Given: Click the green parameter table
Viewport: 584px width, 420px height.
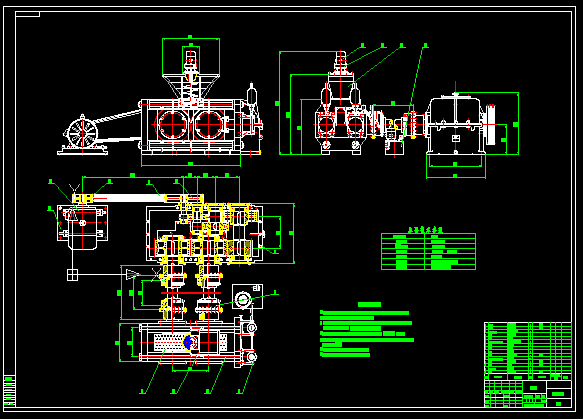Looking at the screenshot, I should tap(428, 251).
